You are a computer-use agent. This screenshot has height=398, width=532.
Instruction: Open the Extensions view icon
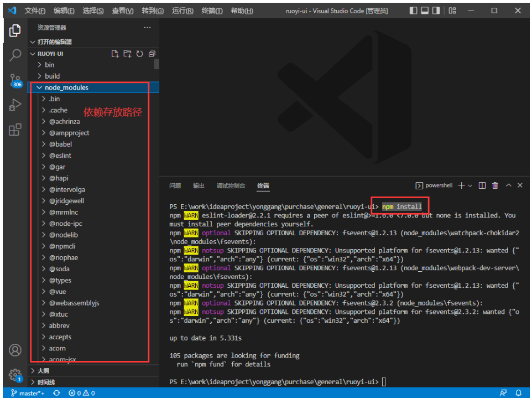tap(15, 130)
